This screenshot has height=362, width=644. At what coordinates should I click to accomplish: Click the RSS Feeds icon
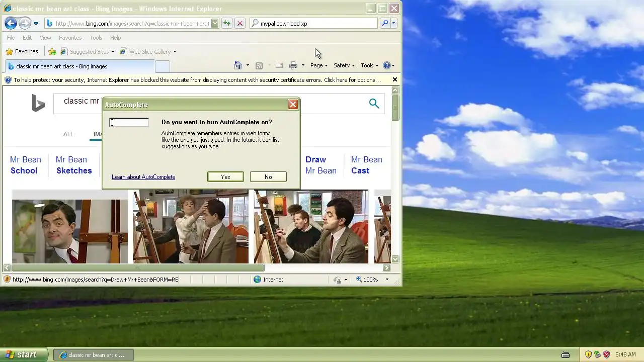[x=259, y=65]
